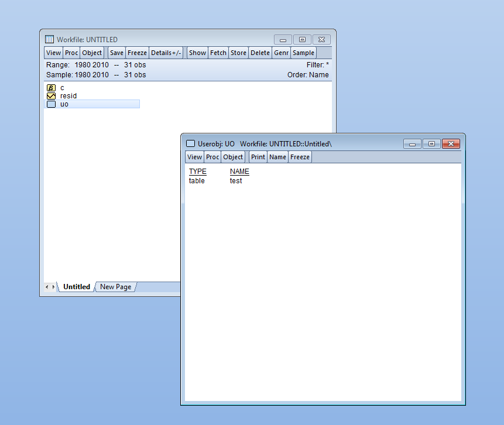The height and width of the screenshot is (425, 504).
Task: Click the Userobj window title icon
Action: (x=190, y=143)
